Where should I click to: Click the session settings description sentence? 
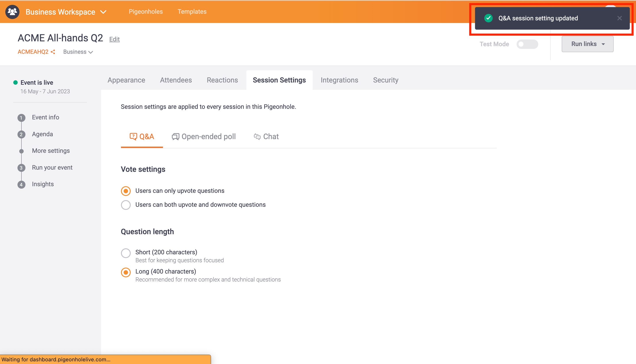coord(208,107)
